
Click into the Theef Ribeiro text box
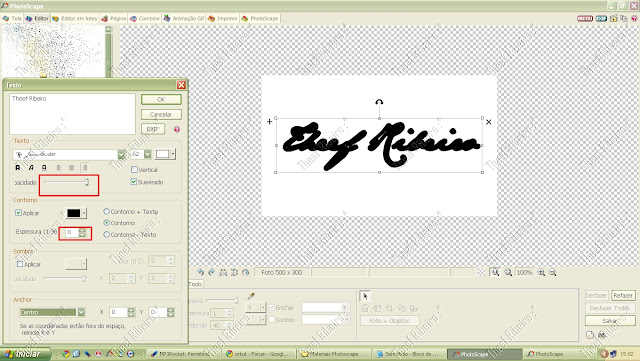72,114
